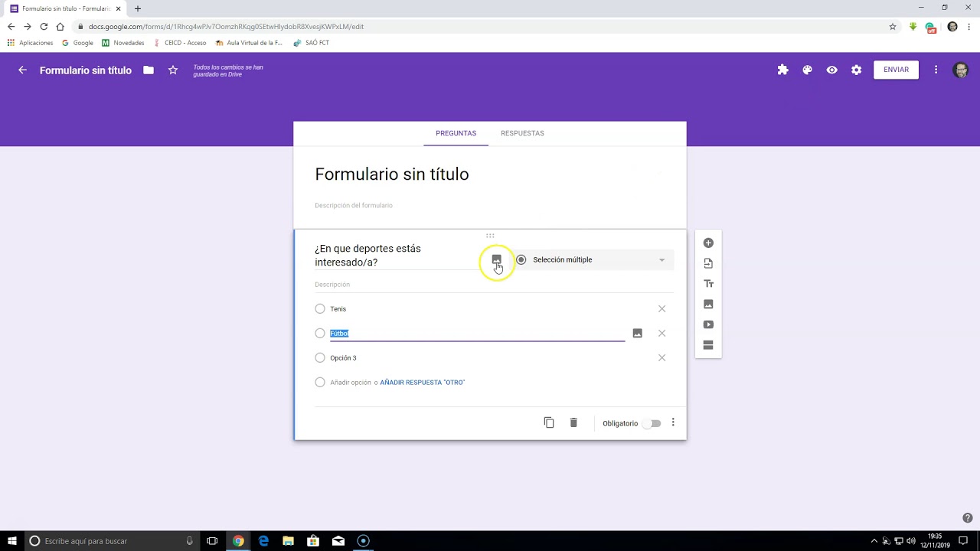
Task: Open Microsoft Edge from taskbar
Action: pyautogui.click(x=263, y=541)
